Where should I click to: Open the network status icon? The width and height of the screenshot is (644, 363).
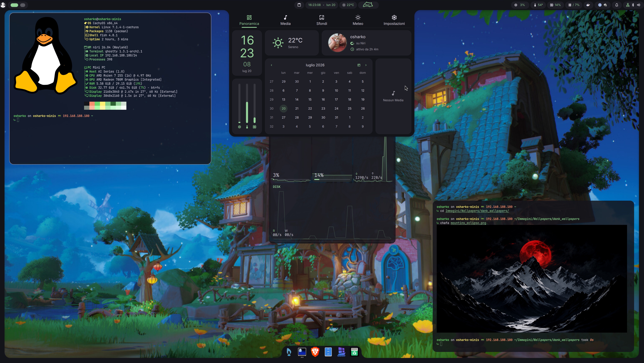(628, 5)
